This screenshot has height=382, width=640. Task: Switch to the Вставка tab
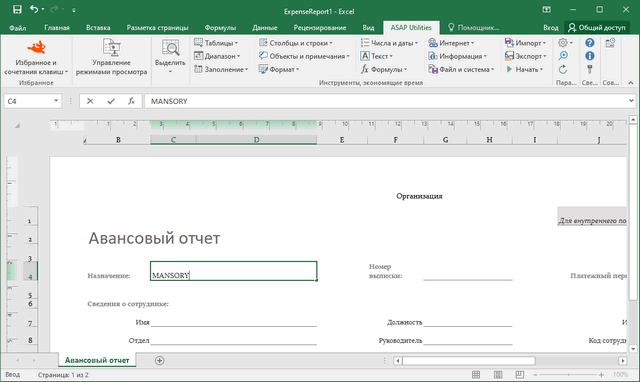click(x=98, y=28)
